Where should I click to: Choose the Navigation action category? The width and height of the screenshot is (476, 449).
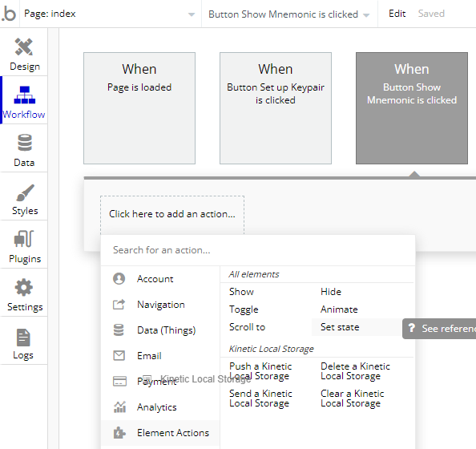click(160, 305)
